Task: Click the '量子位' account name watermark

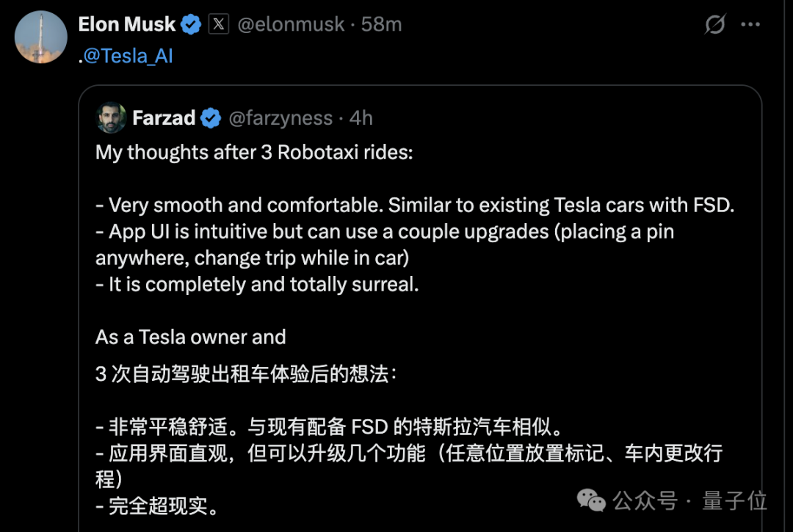Action: coord(734,500)
